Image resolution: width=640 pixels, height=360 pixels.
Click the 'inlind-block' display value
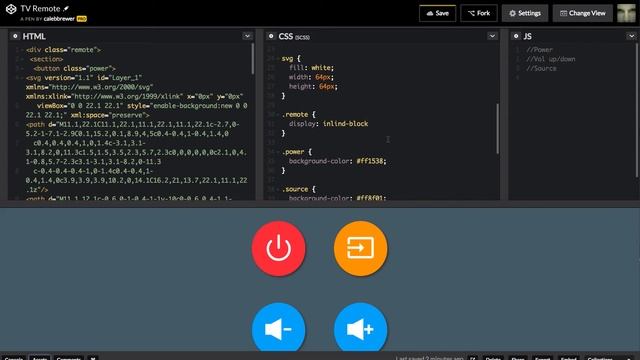[x=345, y=124]
